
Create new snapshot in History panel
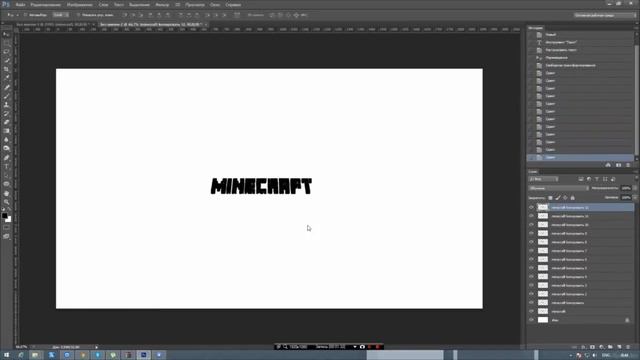(x=618, y=165)
